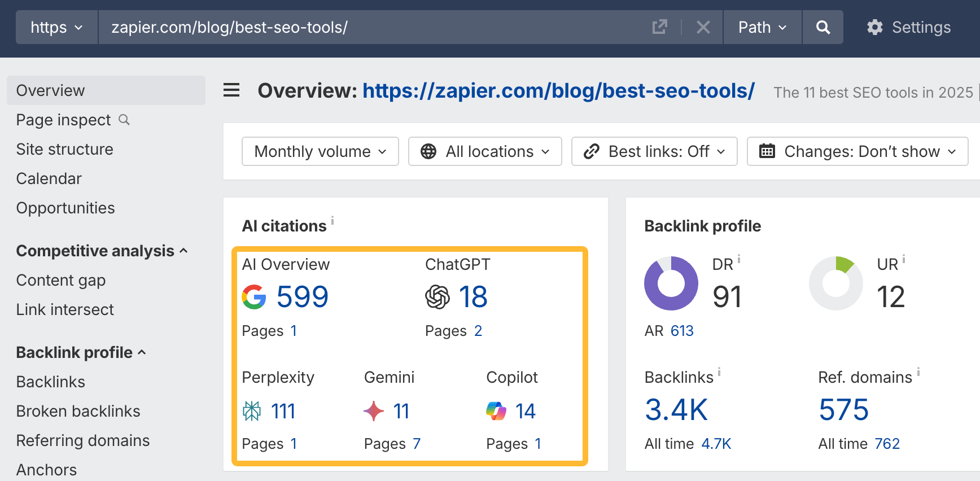This screenshot has width=980, height=481.
Task: Click Ref. domains info icon
Action: [918, 372]
